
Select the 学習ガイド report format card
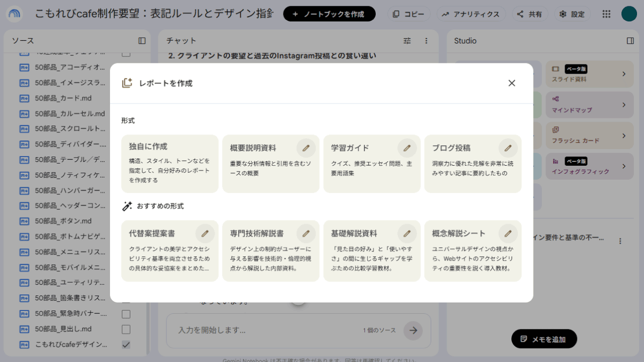point(371,164)
